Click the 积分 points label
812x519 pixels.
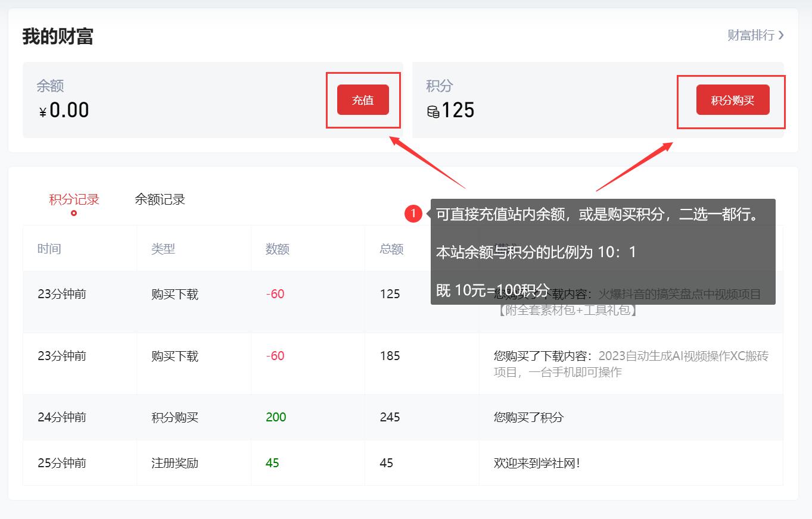tap(438, 86)
